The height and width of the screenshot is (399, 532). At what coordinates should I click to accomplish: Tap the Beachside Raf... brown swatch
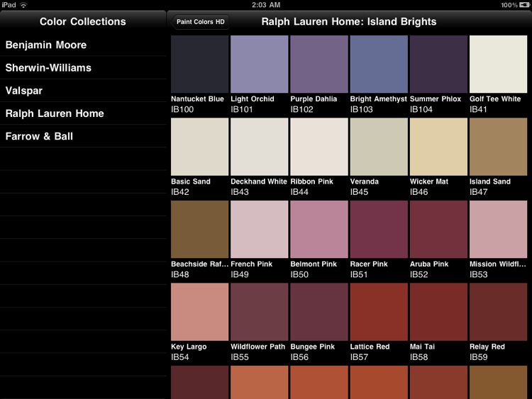[200, 229]
